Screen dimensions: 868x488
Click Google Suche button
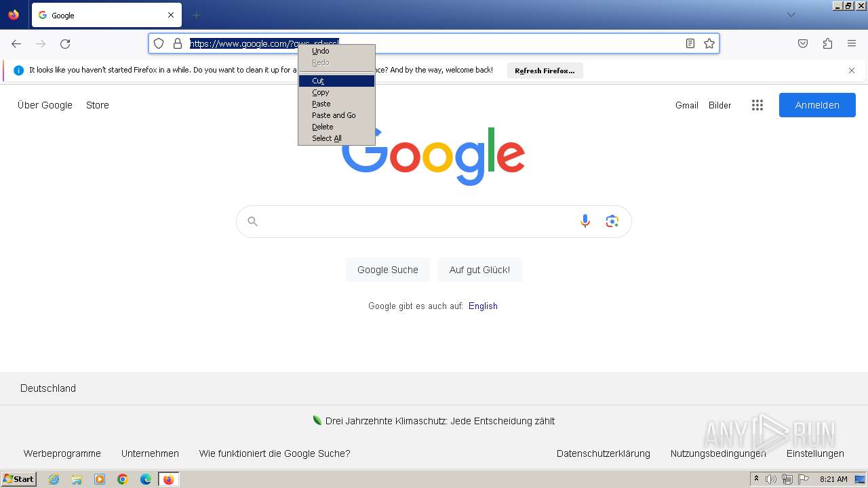click(388, 270)
